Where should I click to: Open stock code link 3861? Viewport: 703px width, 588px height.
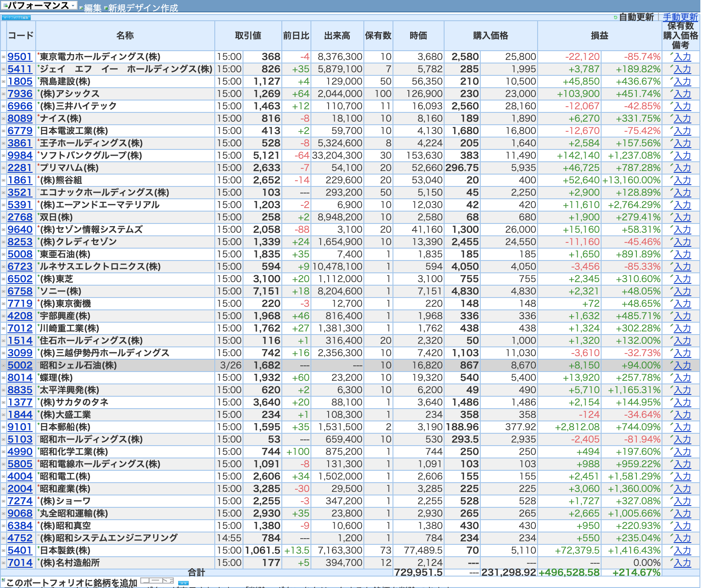(20, 143)
